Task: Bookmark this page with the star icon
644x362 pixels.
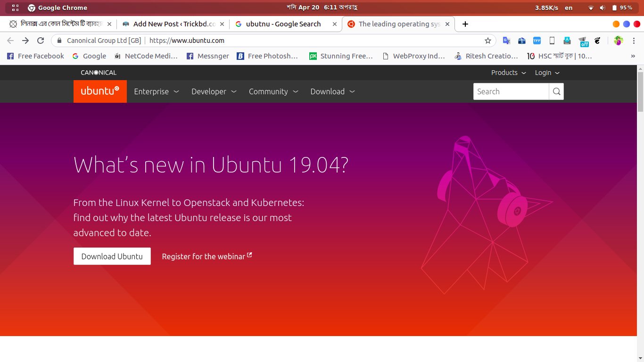Action: coord(488,41)
